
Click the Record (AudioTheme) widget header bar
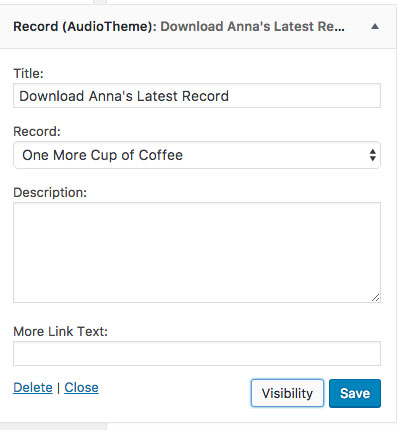pyautogui.click(x=198, y=27)
